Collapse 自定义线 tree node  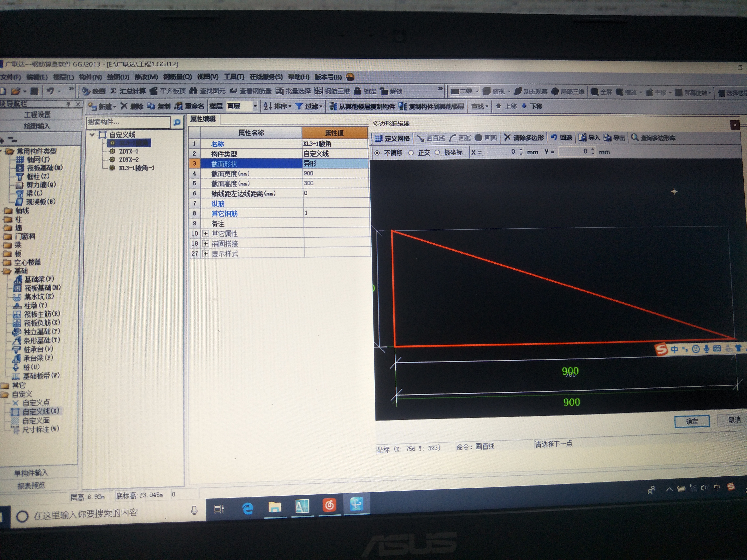coord(92,135)
